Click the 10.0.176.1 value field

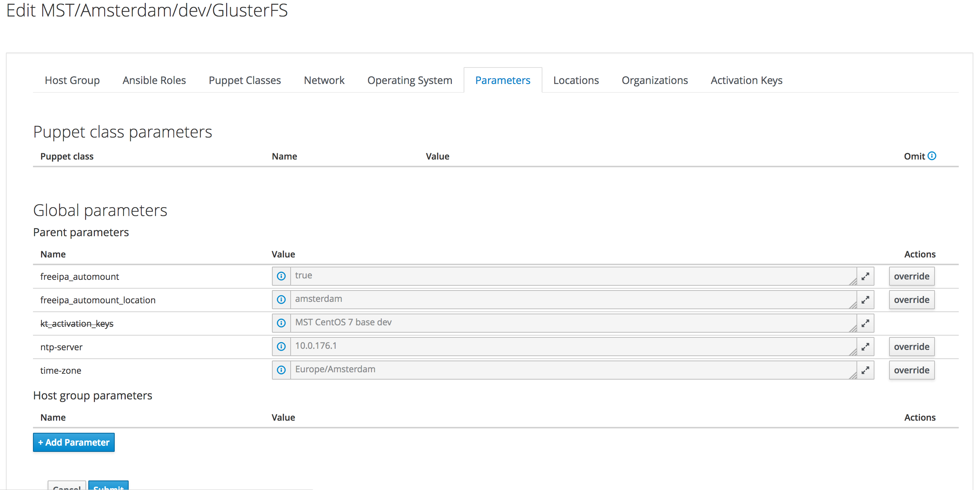click(573, 347)
